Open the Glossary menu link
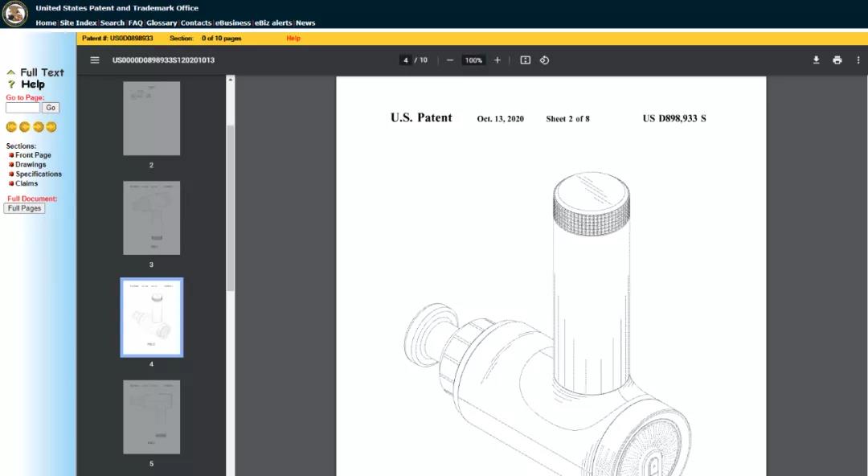 (x=162, y=23)
